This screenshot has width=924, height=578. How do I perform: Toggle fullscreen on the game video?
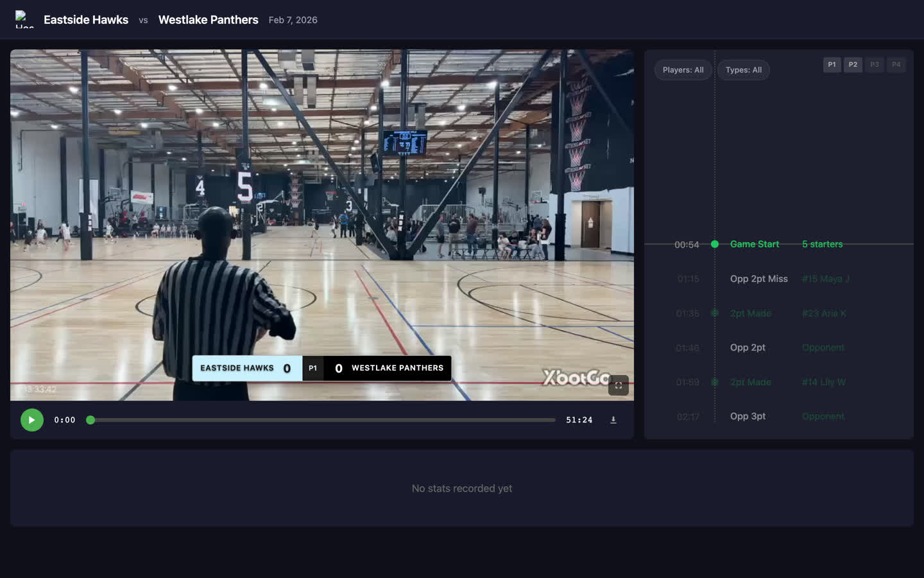coord(618,385)
